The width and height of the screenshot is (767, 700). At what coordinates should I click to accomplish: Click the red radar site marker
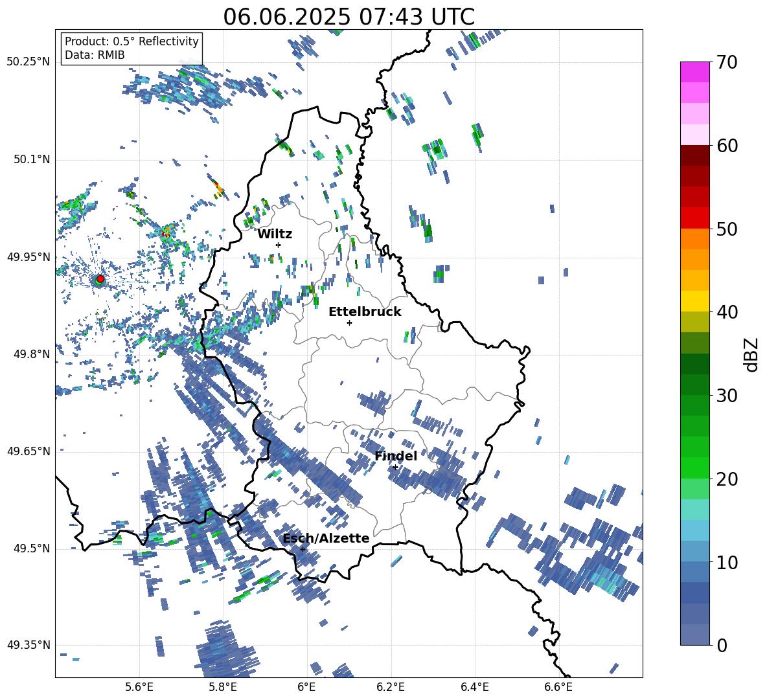(x=100, y=278)
